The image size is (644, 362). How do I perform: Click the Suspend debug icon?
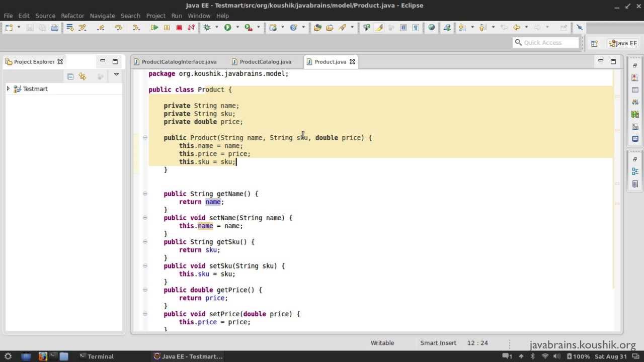tap(167, 28)
